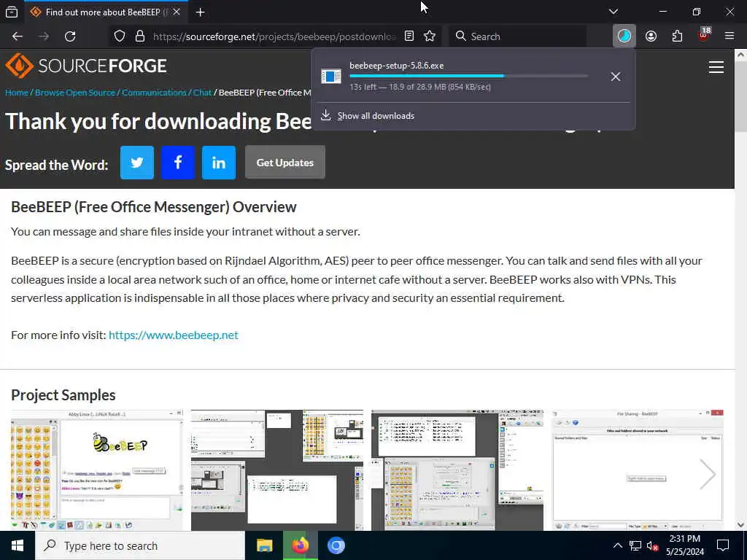Click the forward navigation arrow
Viewport: 747px width, 560px height.
tap(44, 36)
